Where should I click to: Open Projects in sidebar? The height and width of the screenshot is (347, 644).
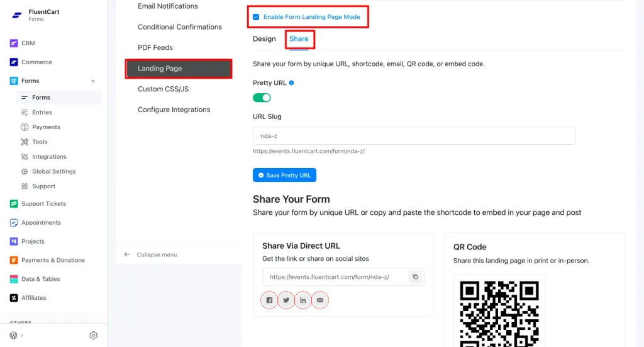(33, 241)
